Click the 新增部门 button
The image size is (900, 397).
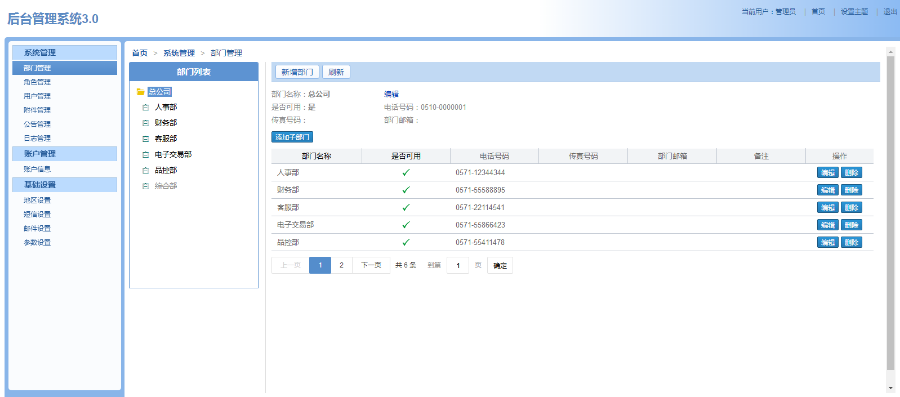(297, 72)
